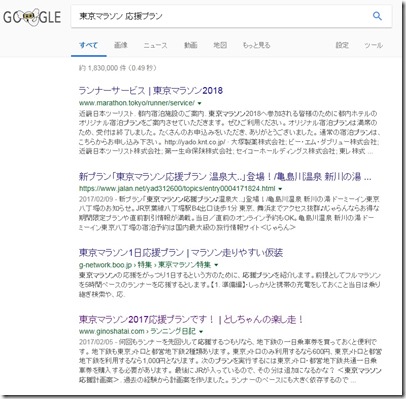Expand dropdown arrow beside ginoshatai.com breadcrumb
Viewport: 406px width, 399px height.
tap(201, 332)
